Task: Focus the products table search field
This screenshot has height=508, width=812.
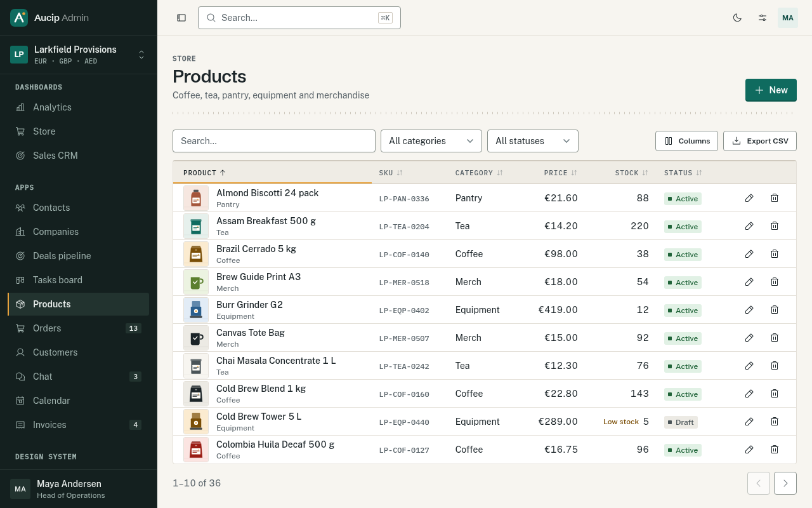Action: 274,141
